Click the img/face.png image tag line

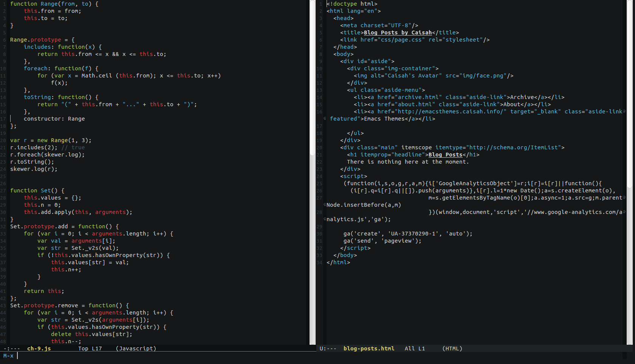pyautogui.click(x=434, y=76)
